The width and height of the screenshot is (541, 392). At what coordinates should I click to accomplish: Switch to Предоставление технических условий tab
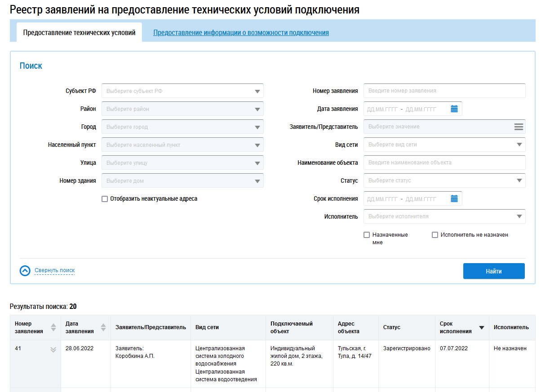click(79, 33)
